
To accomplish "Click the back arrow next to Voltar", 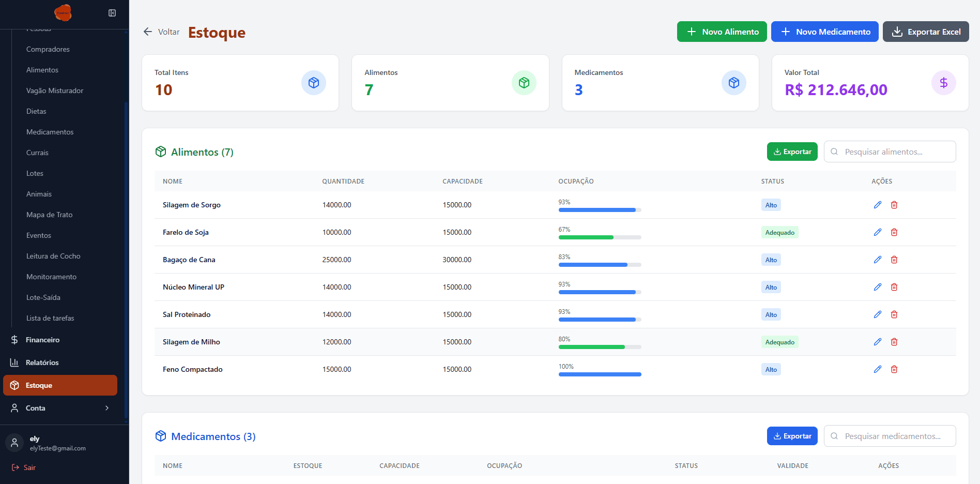I will (148, 32).
